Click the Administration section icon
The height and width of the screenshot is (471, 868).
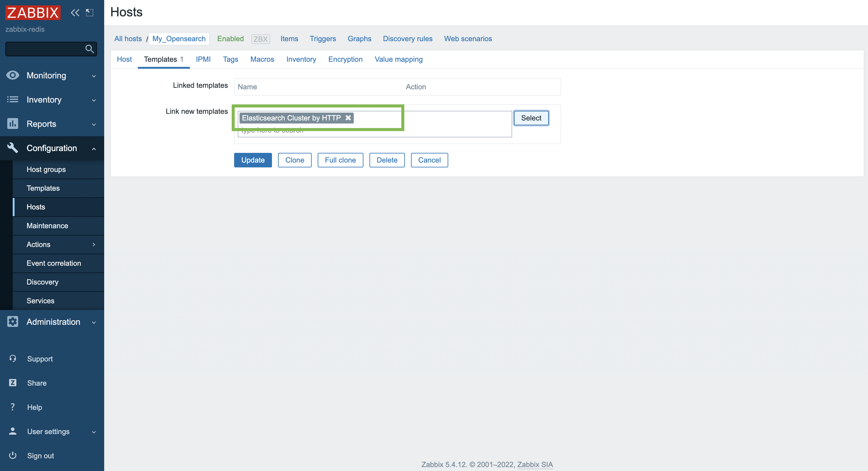pyautogui.click(x=13, y=321)
